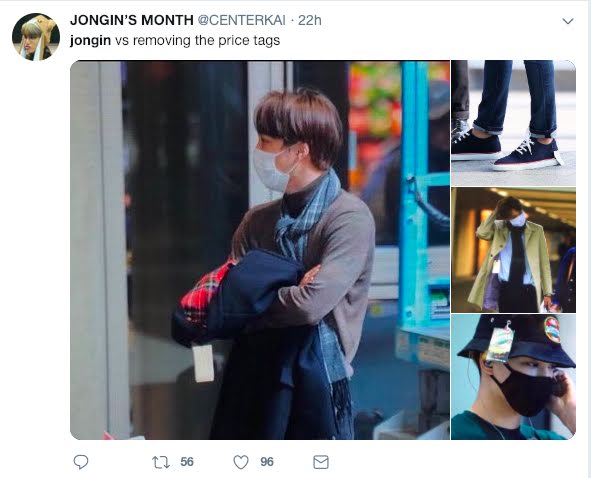View the black bucket hat photo thumbnail
The width and height of the screenshot is (591, 478).
click(513, 377)
